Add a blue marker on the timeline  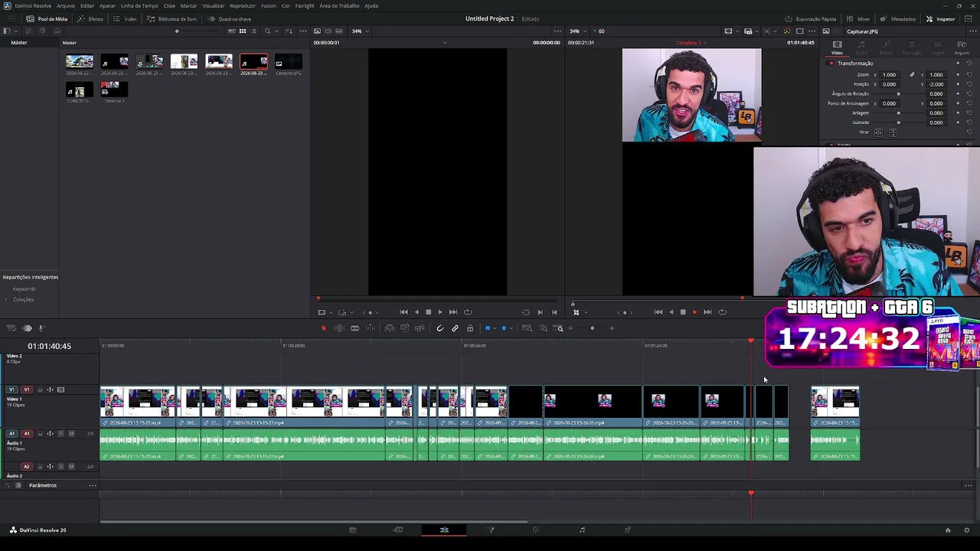504,328
